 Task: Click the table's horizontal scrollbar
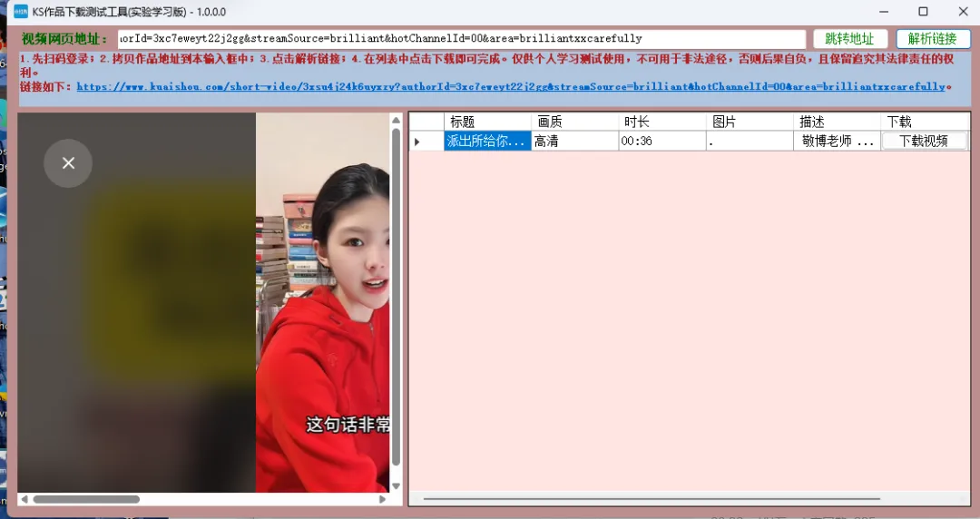pyautogui.click(x=652, y=499)
